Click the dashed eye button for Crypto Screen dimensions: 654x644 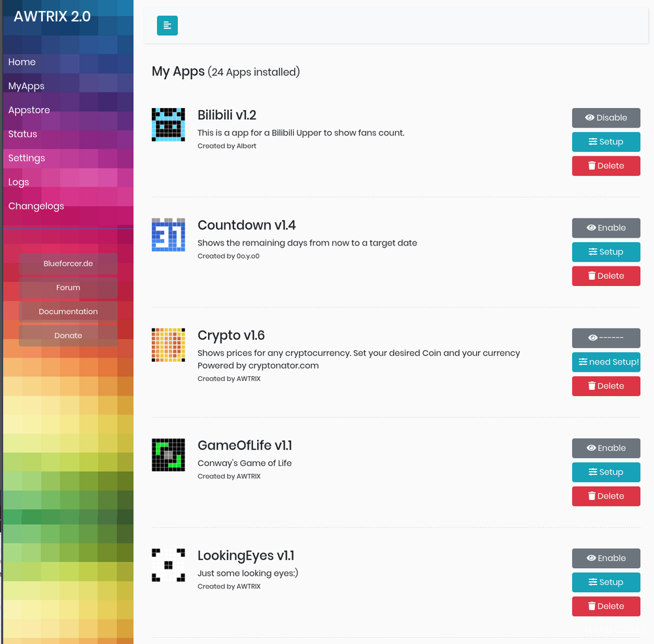click(606, 338)
